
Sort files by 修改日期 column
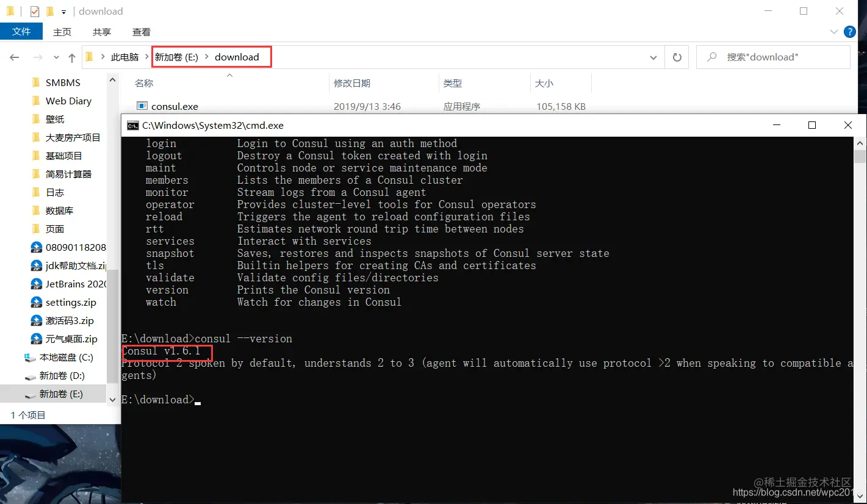352,83
